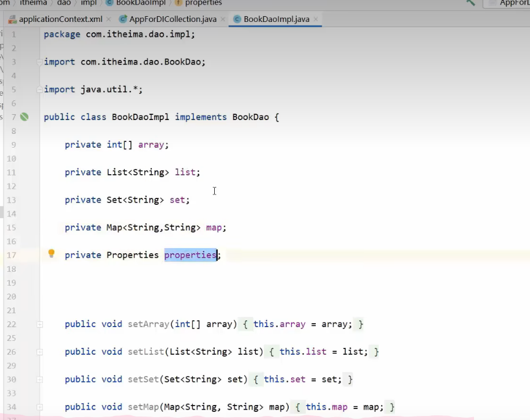Image resolution: width=530 pixels, height=420 pixels.
Task: Click the build hammer icon in toolbar
Action: 471,3
